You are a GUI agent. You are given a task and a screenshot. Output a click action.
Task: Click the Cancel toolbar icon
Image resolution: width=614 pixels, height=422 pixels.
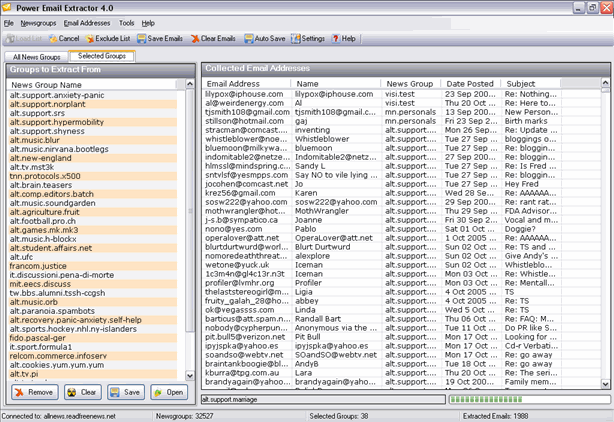53,39
